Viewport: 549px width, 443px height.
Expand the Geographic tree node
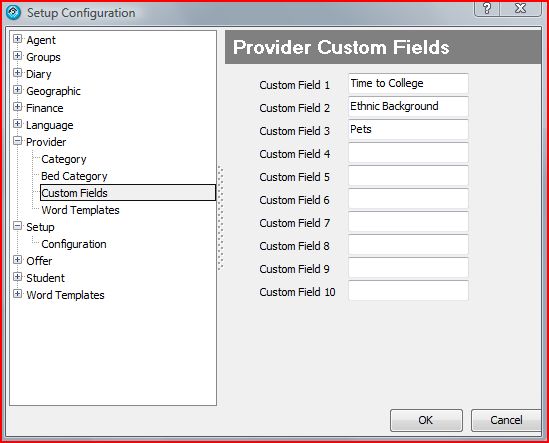click(17, 90)
